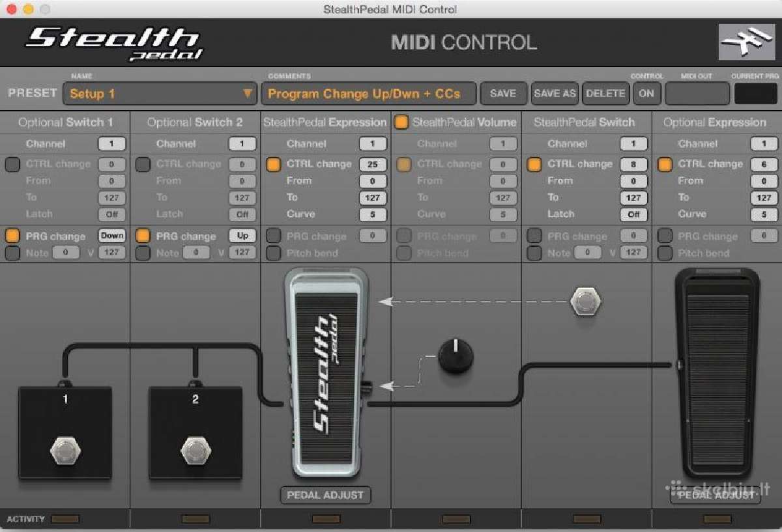Click the volume knob graphic

click(x=456, y=356)
